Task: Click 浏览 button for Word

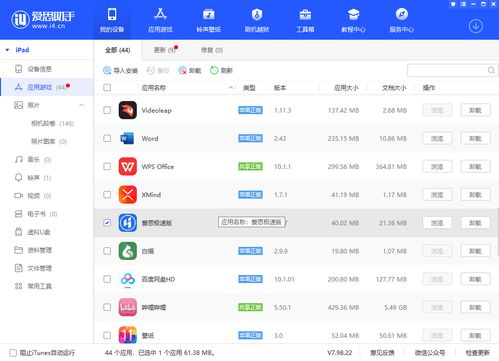Action: tap(437, 138)
